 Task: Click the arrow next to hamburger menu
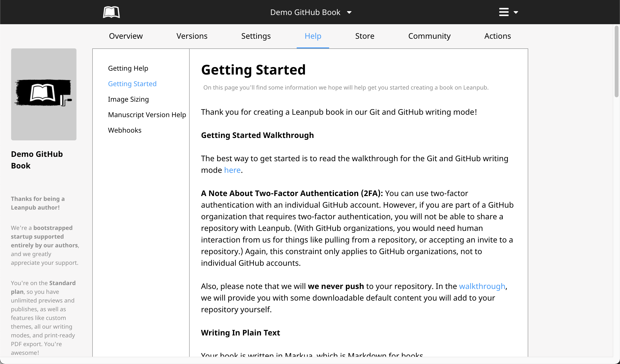[516, 12]
